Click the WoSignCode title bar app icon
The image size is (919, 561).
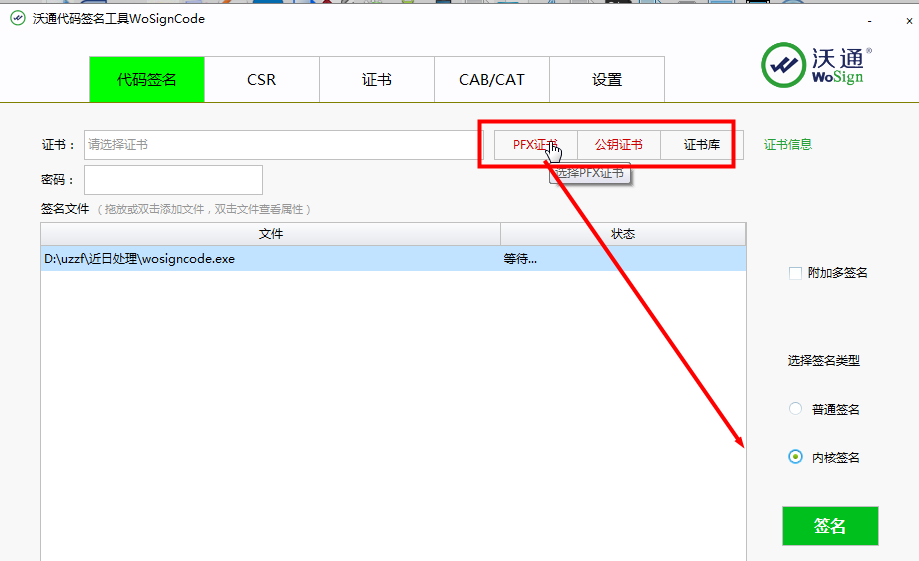coord(18,18)
